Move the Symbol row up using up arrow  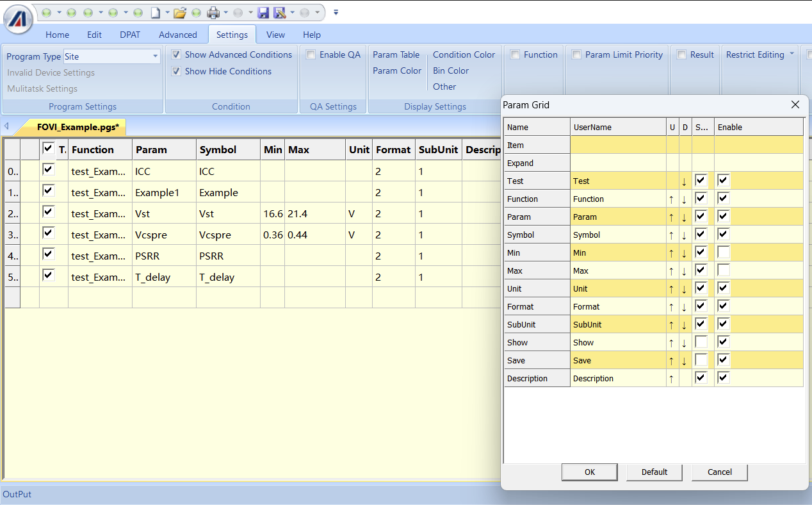pos(671,235)
